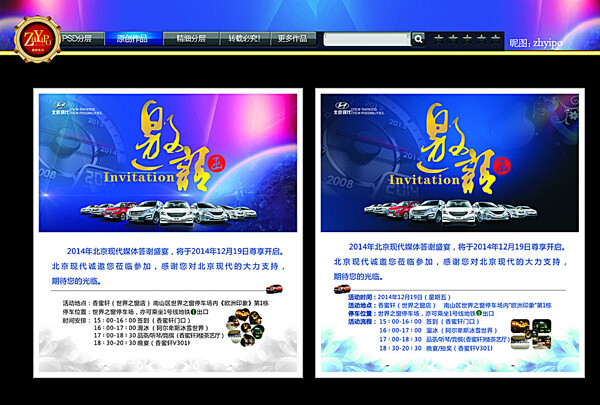Click green metro line 1 icon in left card
600x405 pixels.
tap(194, 312)
